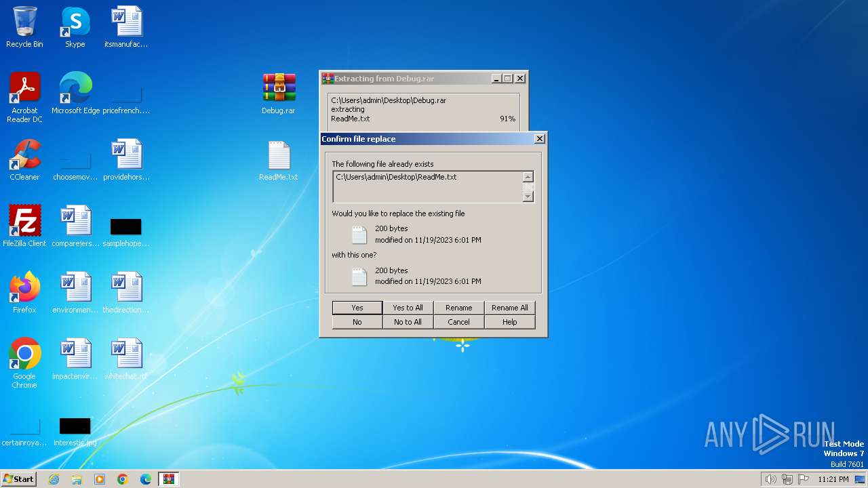Close the Confirm file replace dialog
The width and height of the screenshot is (868, 488).
(x=539, y=138)
